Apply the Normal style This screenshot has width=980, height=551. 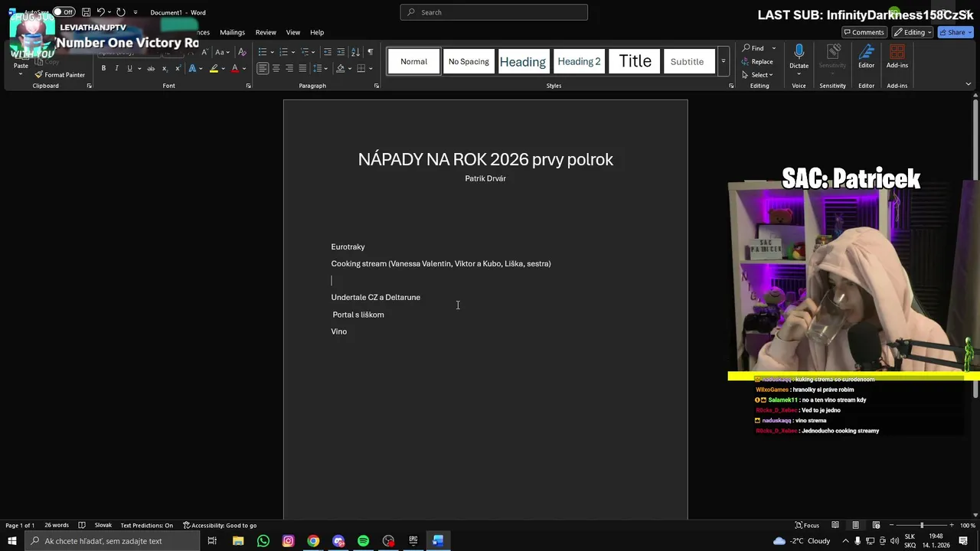413,61
